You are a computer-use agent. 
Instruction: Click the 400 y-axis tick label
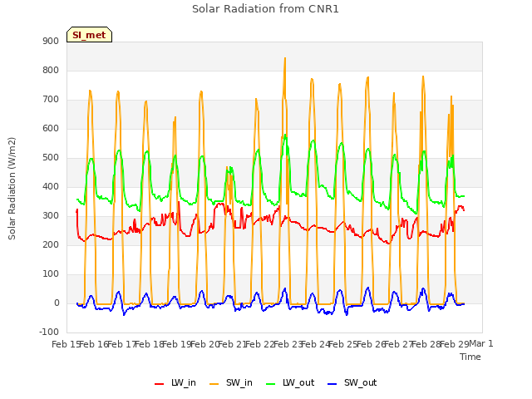pyautogui.click(x=51, y=186)
